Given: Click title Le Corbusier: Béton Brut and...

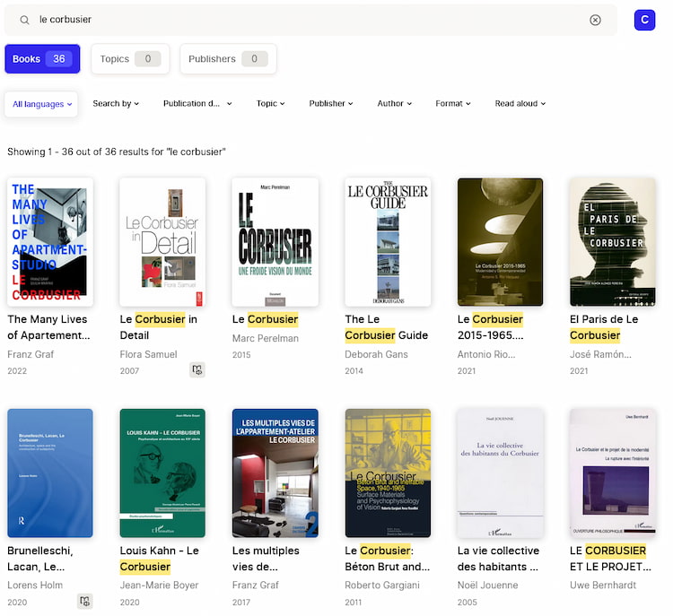Looking at the screenshot, I should [x=387, y=559].
